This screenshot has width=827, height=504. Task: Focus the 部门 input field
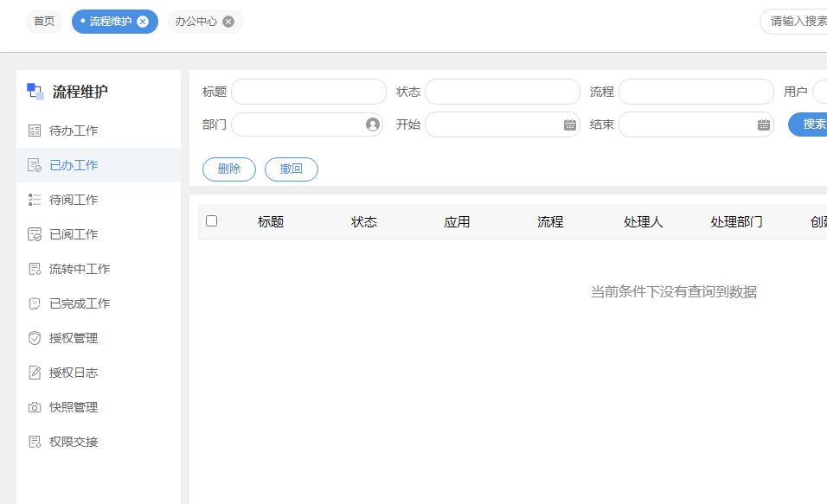[307, 124]
